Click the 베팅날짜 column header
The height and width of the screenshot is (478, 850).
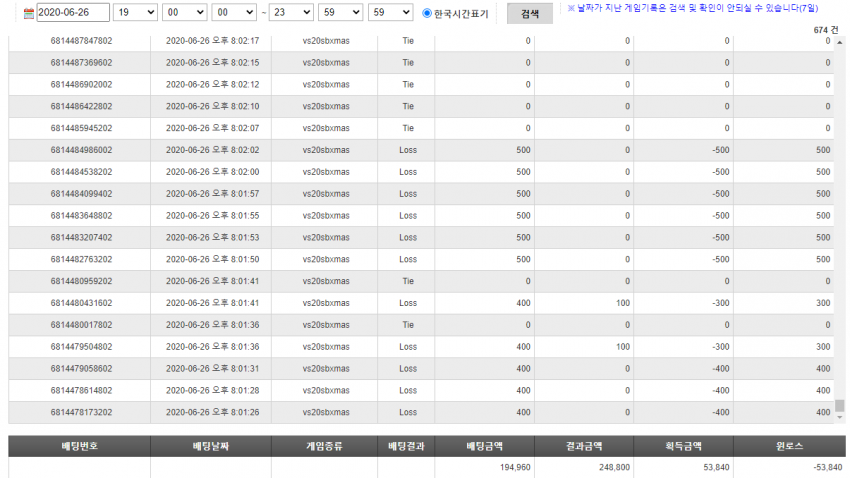click(x=211, y=446)
